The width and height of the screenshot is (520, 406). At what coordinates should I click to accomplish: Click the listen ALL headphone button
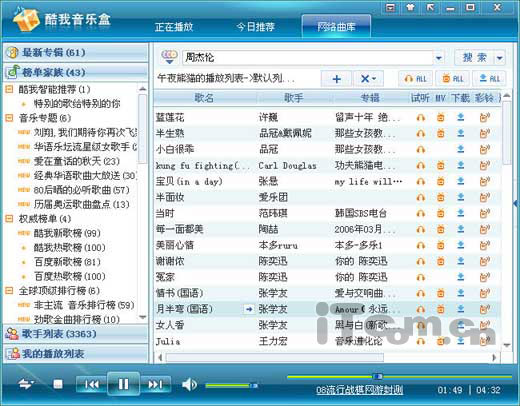point(415,79)
